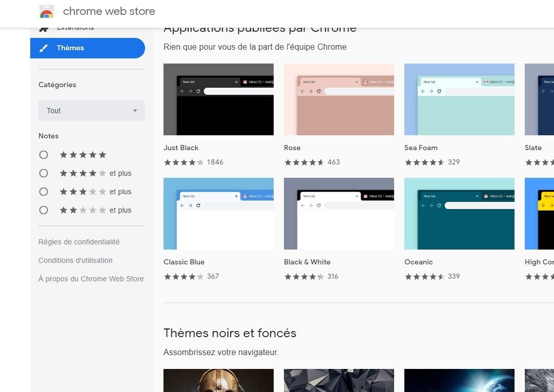
Task: Open Conditions d'utilisation link
Action: click(76, 260)
